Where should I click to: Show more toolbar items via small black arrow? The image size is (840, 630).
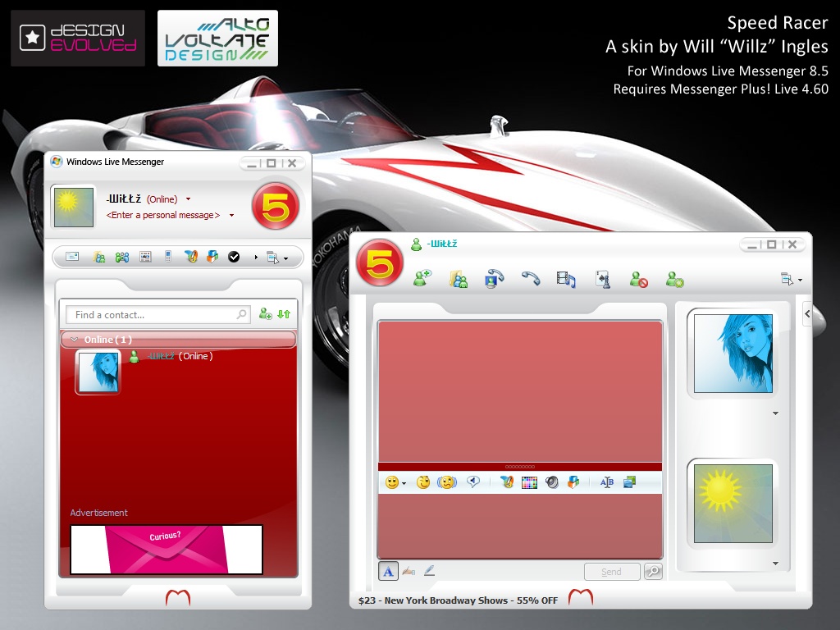click(256, 258)
